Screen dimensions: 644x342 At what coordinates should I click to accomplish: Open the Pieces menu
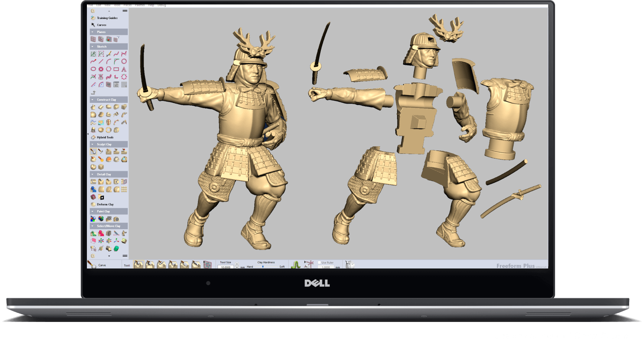[x=127, y=5]
